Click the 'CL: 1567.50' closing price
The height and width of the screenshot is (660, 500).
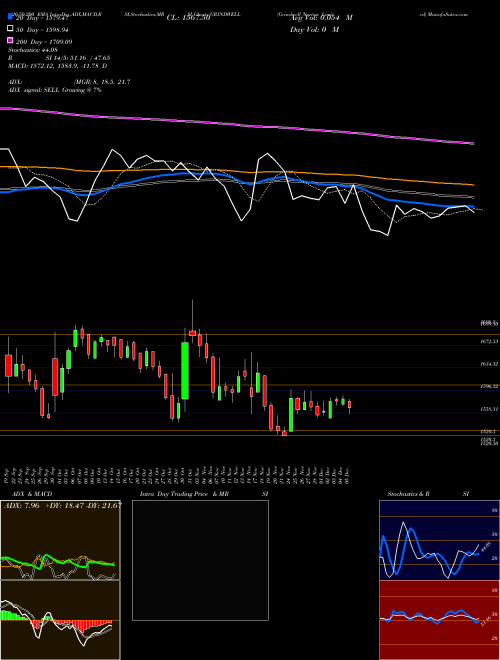(x=188, y=18)
